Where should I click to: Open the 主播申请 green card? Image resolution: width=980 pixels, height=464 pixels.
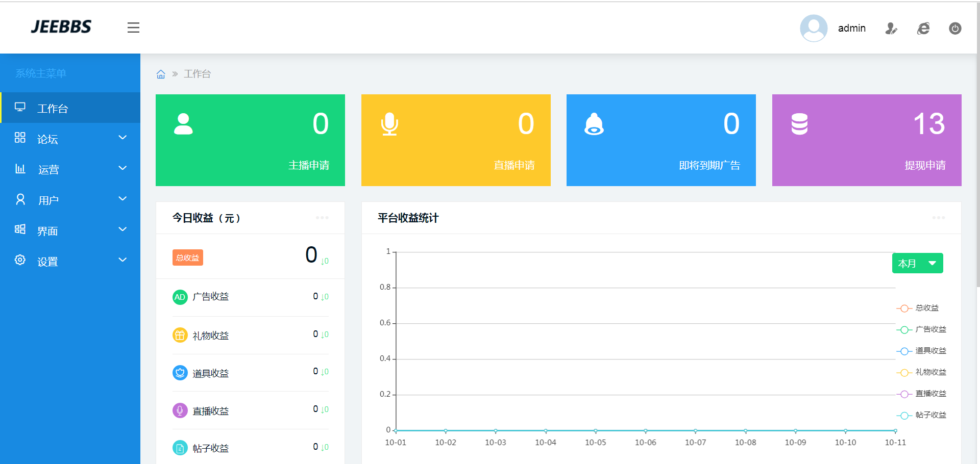[250, 140]
